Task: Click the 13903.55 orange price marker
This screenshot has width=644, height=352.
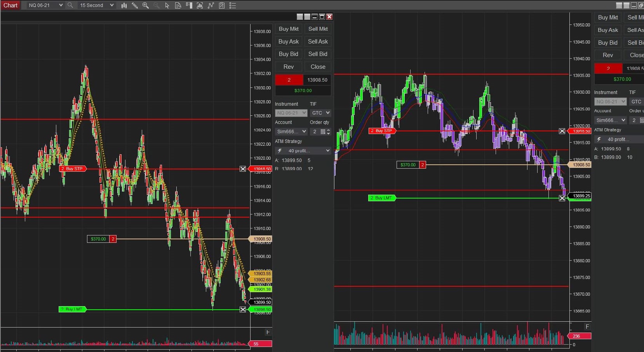Action: tap(261, 274)
